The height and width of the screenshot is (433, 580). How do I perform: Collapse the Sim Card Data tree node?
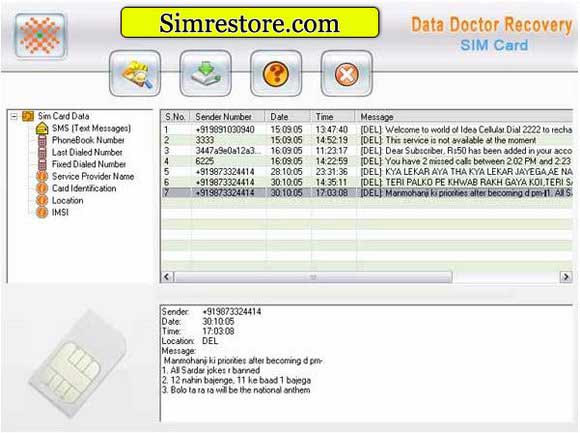(x=14, y=116)
